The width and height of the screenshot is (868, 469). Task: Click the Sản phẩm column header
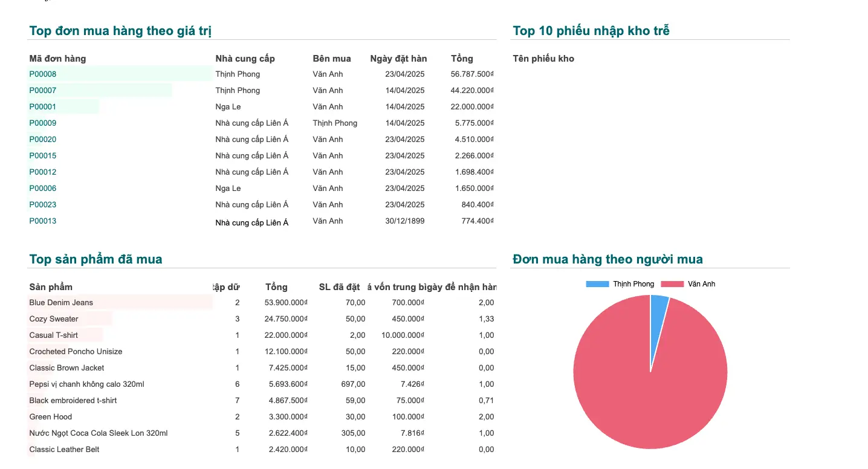pyautogui.click(x=51, y=287)
